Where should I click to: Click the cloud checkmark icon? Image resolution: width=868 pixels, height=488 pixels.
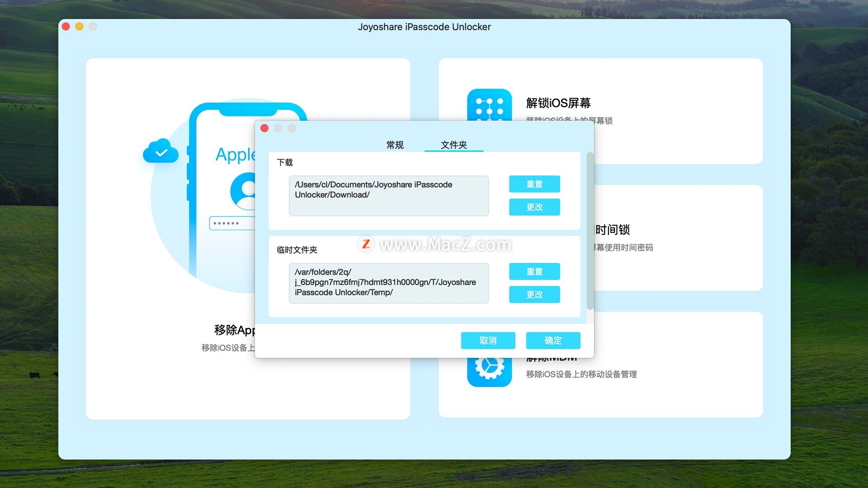(161, 151)
